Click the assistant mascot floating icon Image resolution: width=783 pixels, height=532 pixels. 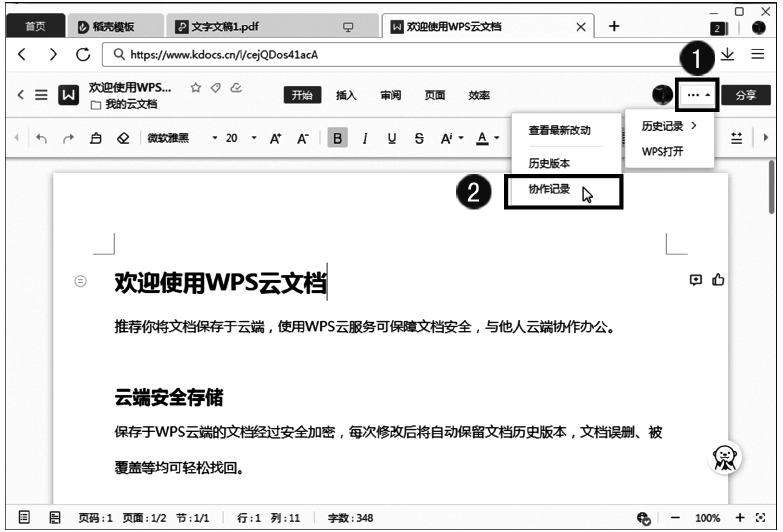click(x=725, y=458)
